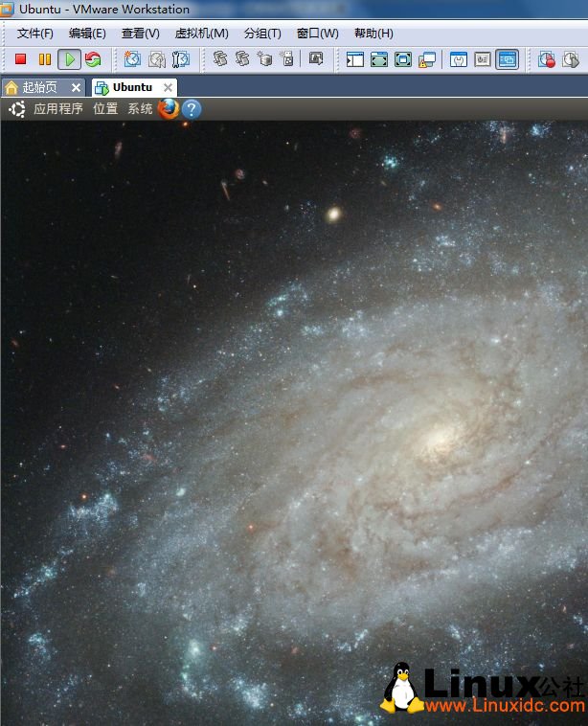Start recording with red dot clock icon

(x=546, y=59)
